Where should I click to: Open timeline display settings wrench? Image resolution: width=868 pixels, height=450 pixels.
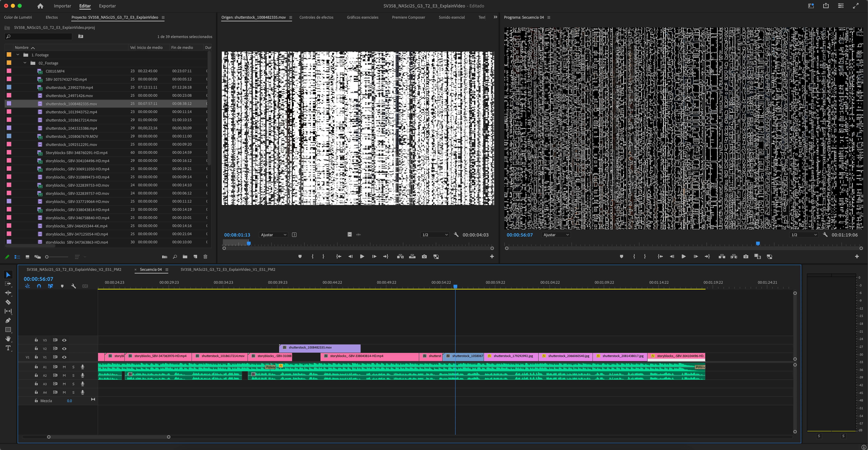pyautogui.click(x=73, y=286)
